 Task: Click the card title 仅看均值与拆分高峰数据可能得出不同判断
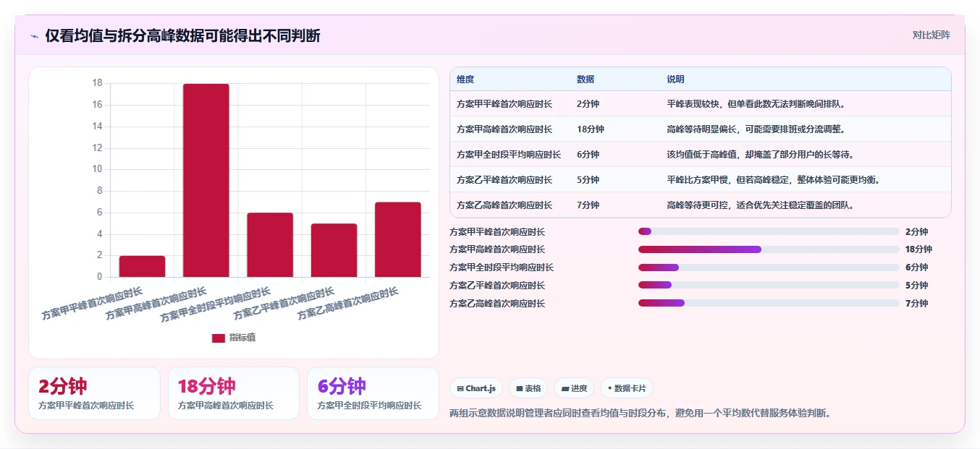point(182,36)
